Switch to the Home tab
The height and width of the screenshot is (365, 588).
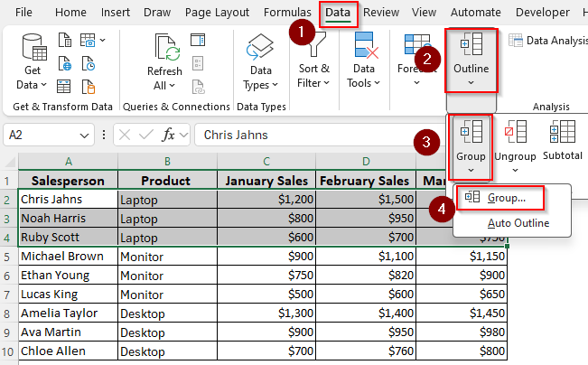click(70, 13)
